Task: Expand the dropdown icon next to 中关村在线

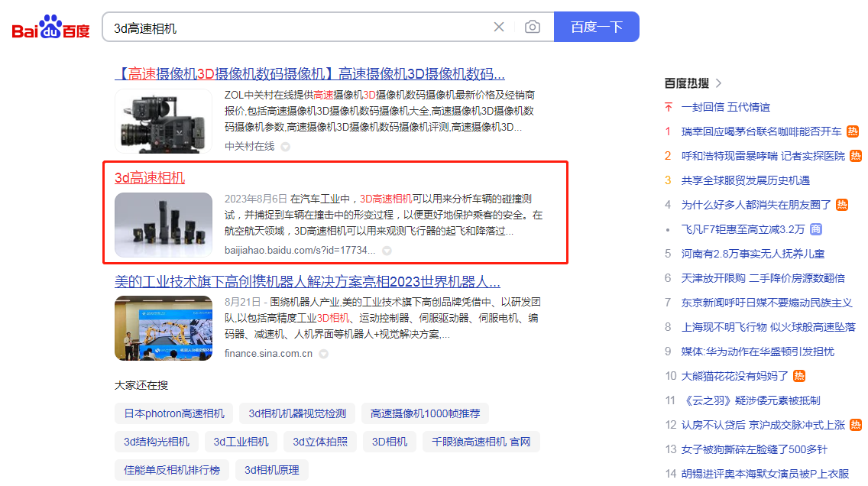Action: (286, 147)
